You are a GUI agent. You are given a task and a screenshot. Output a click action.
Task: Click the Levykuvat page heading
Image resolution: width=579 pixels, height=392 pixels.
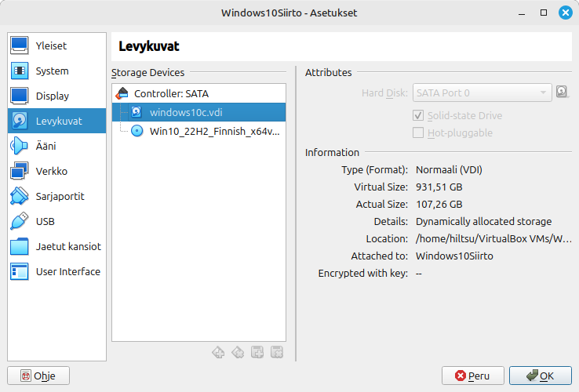[x=149, y=46]
